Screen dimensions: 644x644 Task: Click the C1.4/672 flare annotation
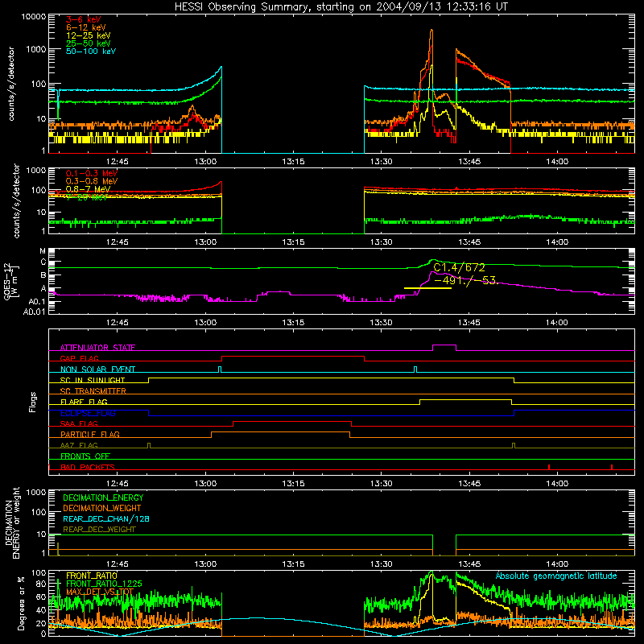[x=460, y=268]
